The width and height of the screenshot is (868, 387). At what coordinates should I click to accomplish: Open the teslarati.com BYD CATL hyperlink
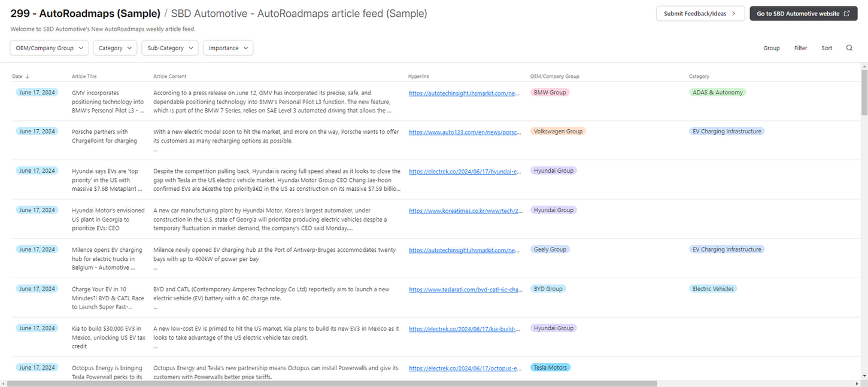coord(465,290)
